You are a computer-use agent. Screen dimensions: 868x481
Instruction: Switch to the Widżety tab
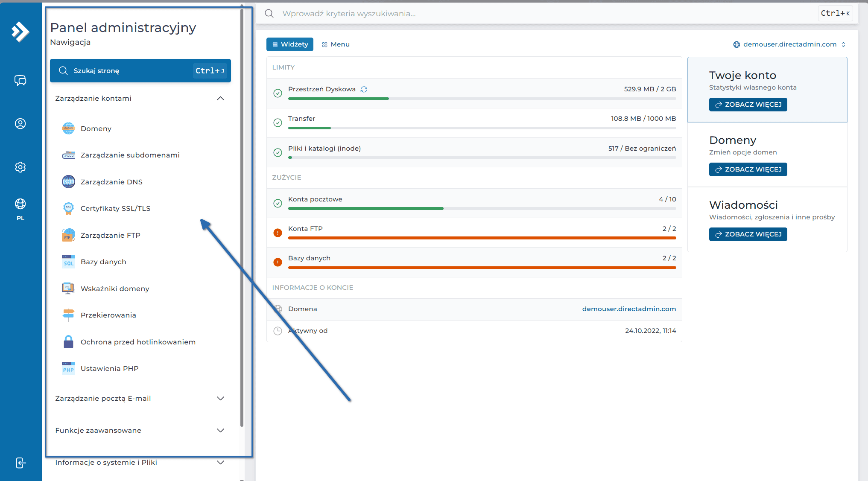click(290, 44)
